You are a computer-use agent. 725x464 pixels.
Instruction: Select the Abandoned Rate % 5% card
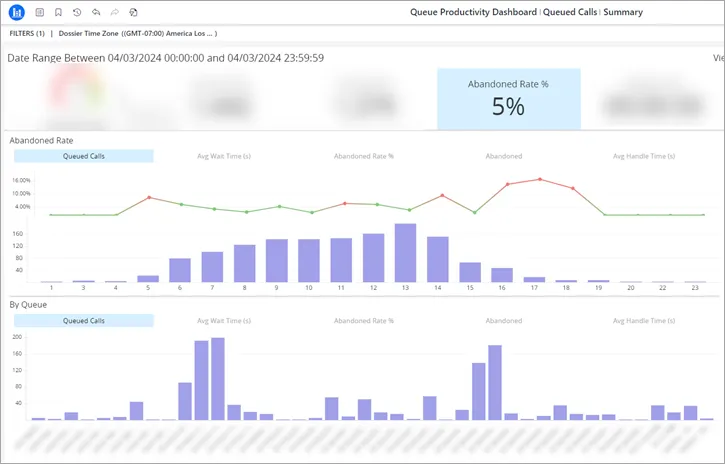pos(509,99)
